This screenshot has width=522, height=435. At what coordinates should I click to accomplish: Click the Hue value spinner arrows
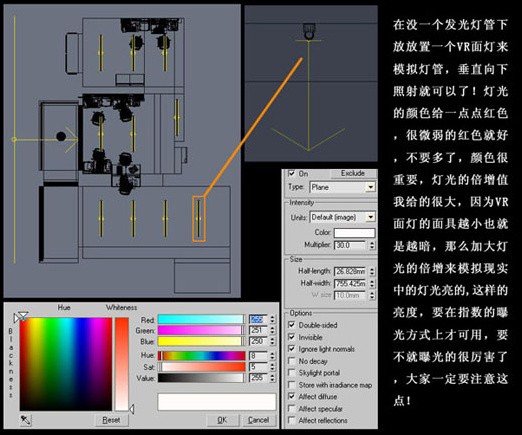click(x=272, y=356)
